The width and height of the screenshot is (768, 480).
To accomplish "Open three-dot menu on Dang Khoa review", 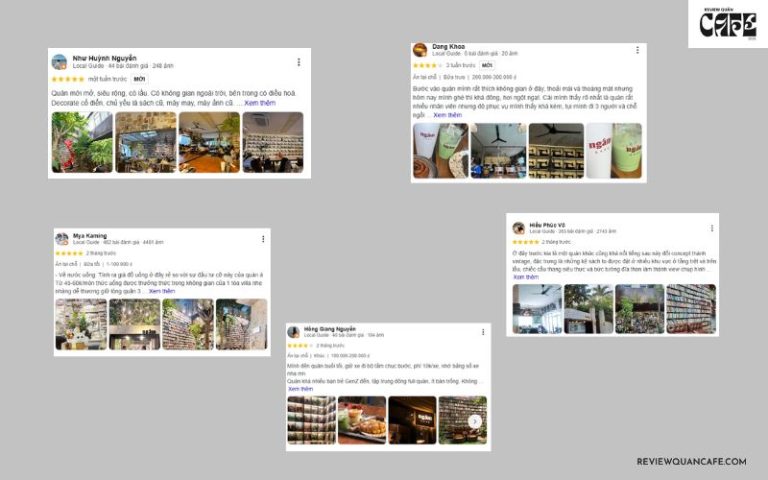I will click(637, 50).
